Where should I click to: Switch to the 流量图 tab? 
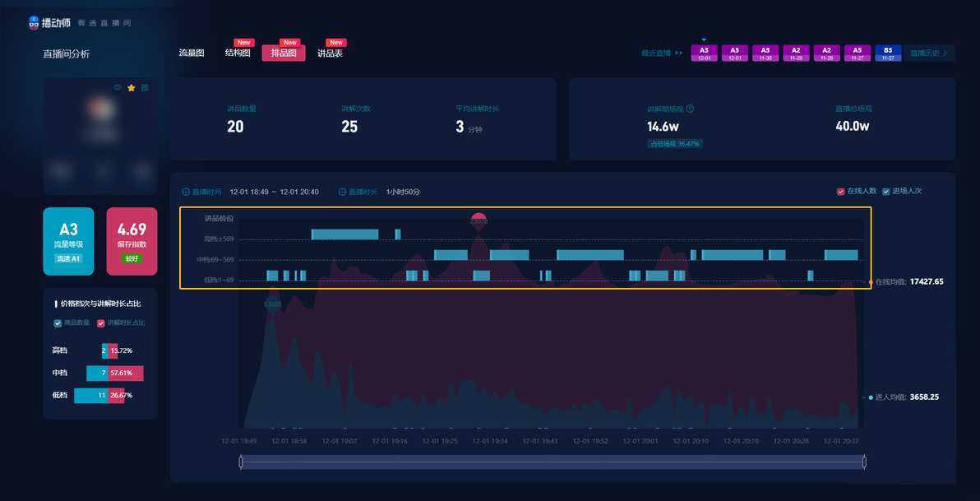(x=192, y=53)
